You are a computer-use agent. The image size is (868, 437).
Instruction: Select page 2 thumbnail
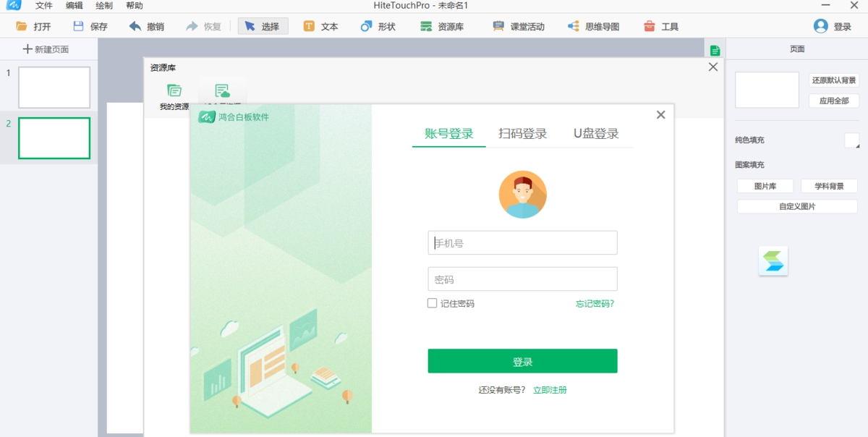pos(54,138)
